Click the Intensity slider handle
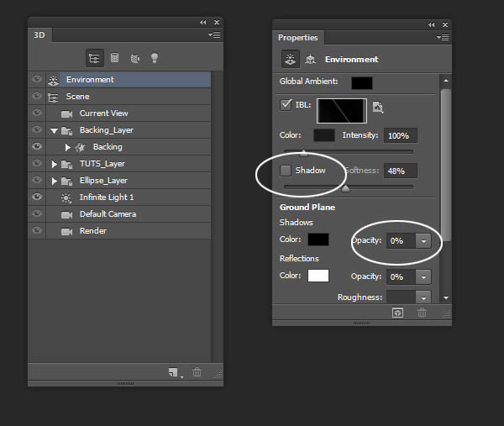The height and width of the screenshot is (426, 504). pos(304,153)
